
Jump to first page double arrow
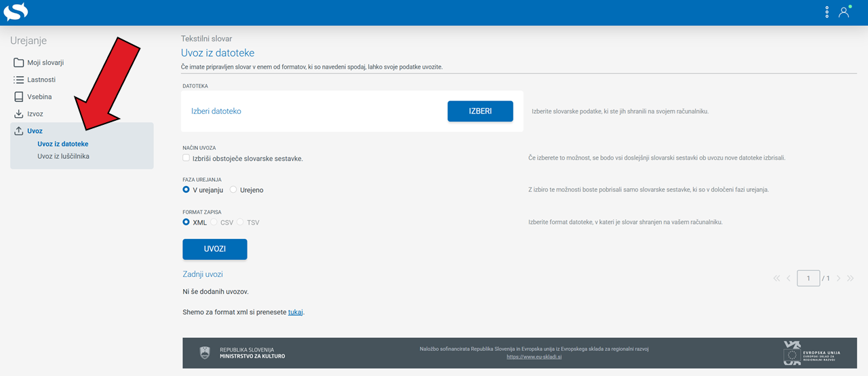(777, 278)
